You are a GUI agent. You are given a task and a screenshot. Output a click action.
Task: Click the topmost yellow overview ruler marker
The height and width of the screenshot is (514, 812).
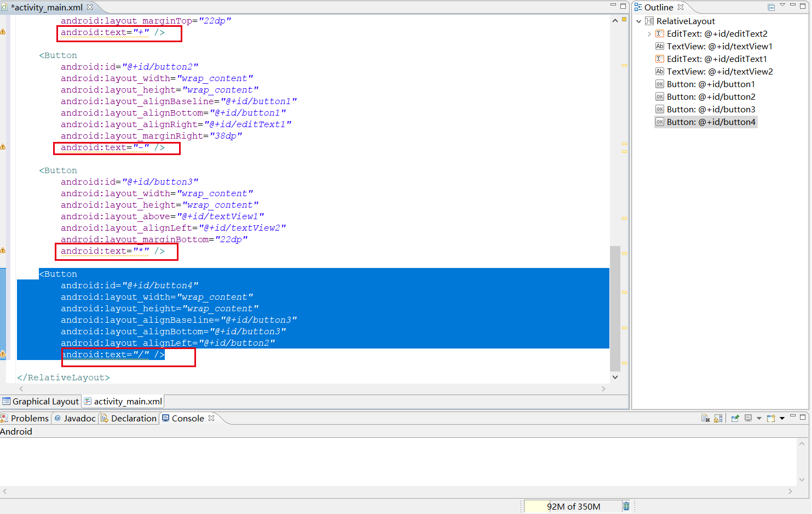click(x=624, y=65)
